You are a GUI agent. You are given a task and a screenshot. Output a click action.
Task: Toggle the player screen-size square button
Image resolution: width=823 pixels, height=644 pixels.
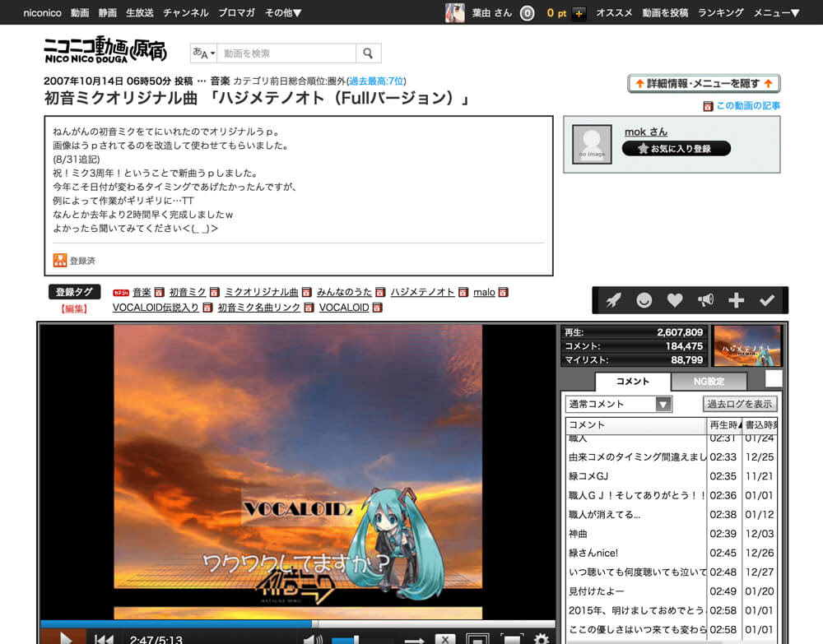coord(477,639)
